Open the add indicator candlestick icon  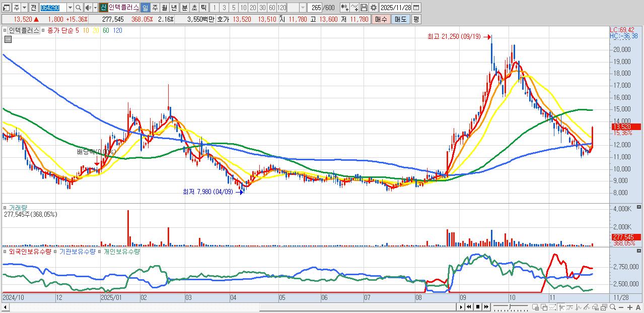(x=345, y=8)
